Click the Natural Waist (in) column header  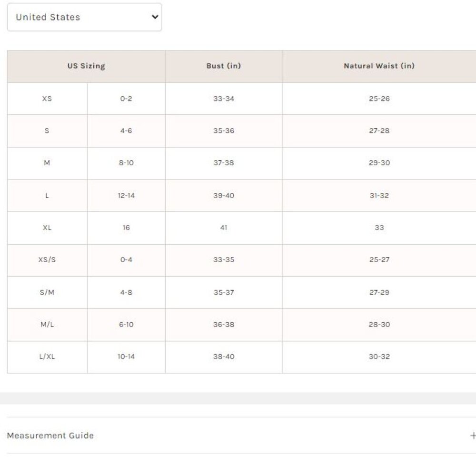point(379,66)
